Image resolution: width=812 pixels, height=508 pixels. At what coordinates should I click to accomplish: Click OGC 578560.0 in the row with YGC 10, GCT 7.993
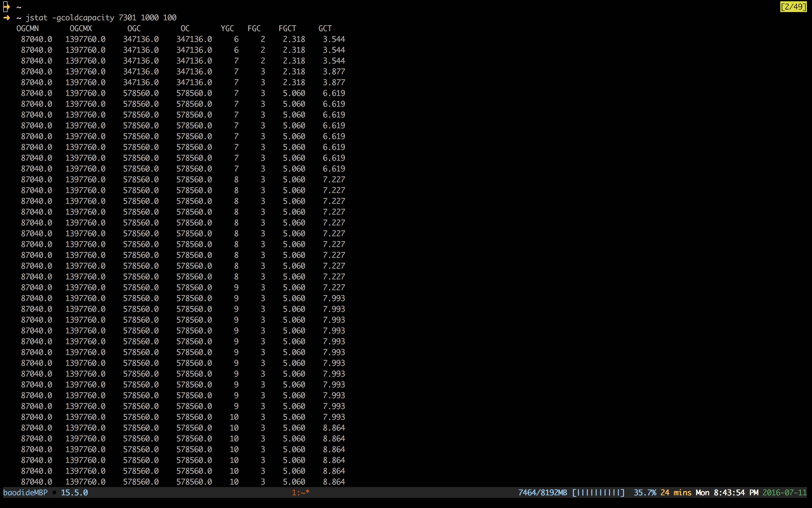click(141, 417)
